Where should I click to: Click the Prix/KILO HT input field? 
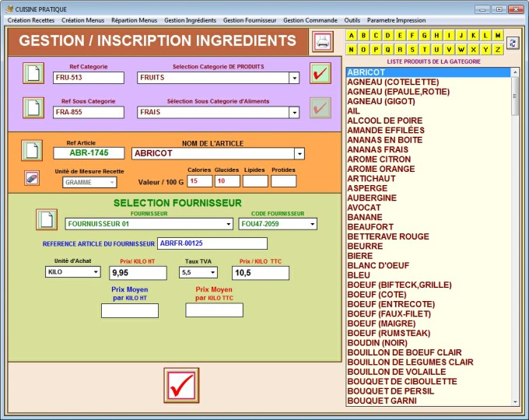pos(138,273)
